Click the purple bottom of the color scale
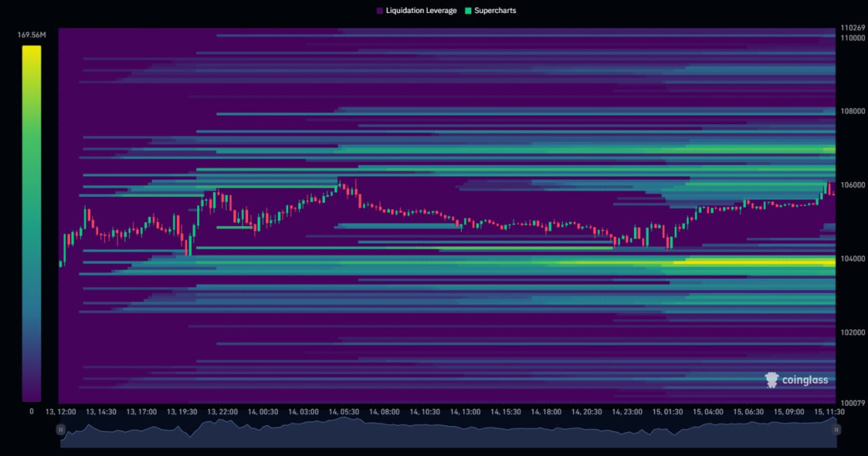Viewport: 868px width, 456px height. click(31, 396)
